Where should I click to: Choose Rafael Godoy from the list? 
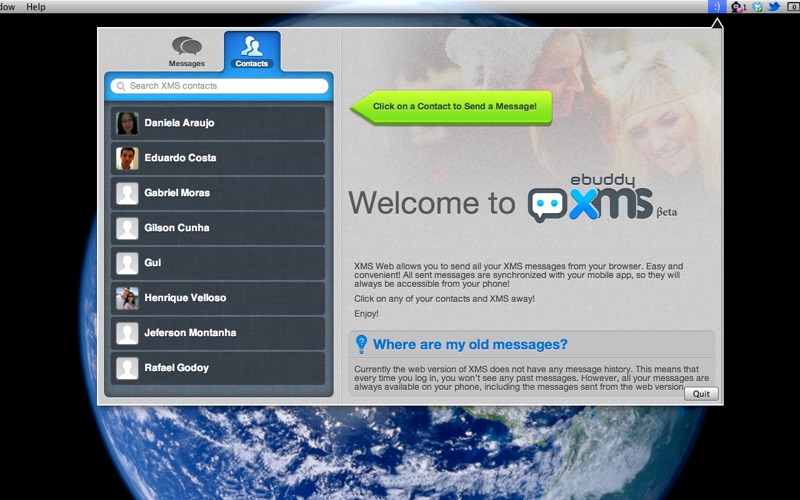(218, 368)
